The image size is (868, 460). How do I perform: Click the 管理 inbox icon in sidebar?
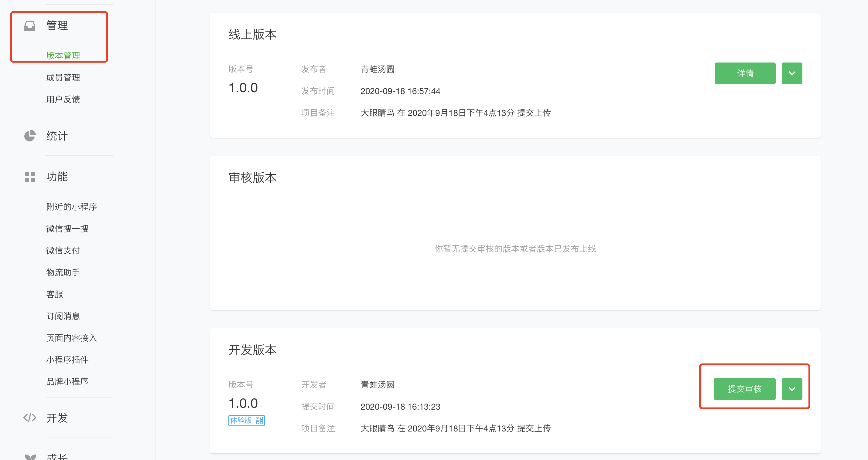30,26
